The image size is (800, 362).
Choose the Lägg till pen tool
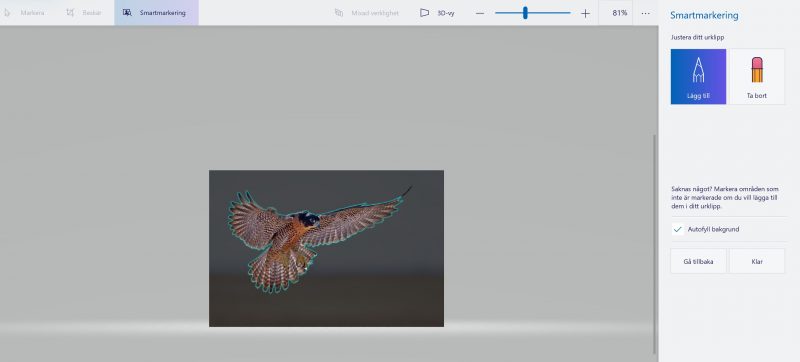[698, 76]
